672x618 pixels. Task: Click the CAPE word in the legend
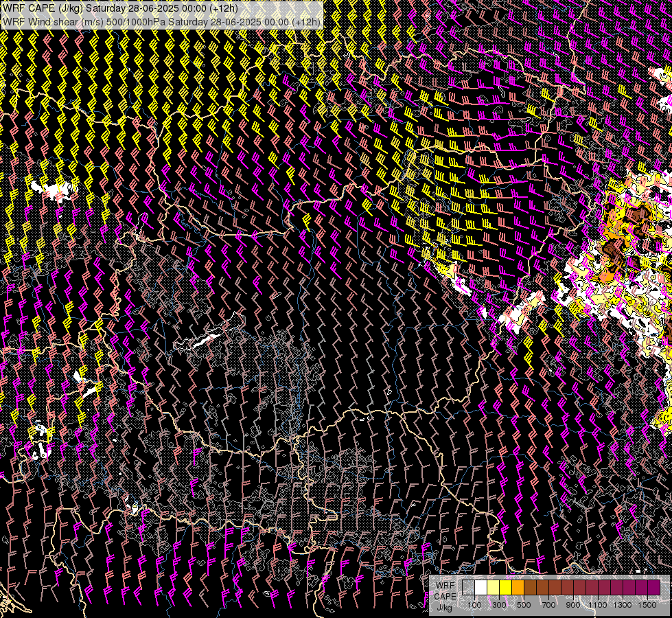click(445, 597)
